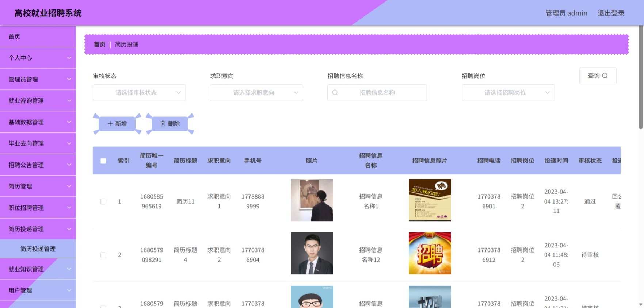Click the 审核状态 column header
The height and width of the screenshot is (308, 644).
tap(590, 161)
